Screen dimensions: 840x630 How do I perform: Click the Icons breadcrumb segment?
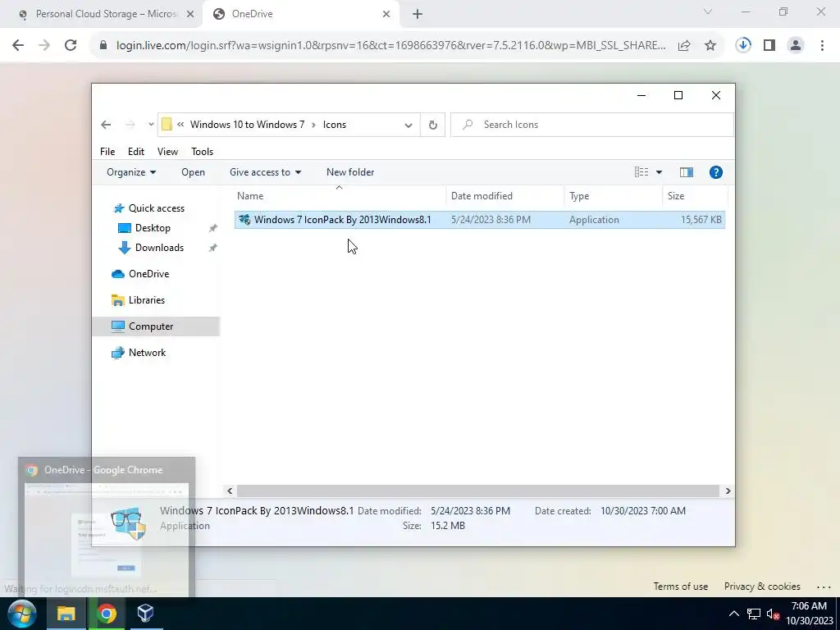point(335,125)
